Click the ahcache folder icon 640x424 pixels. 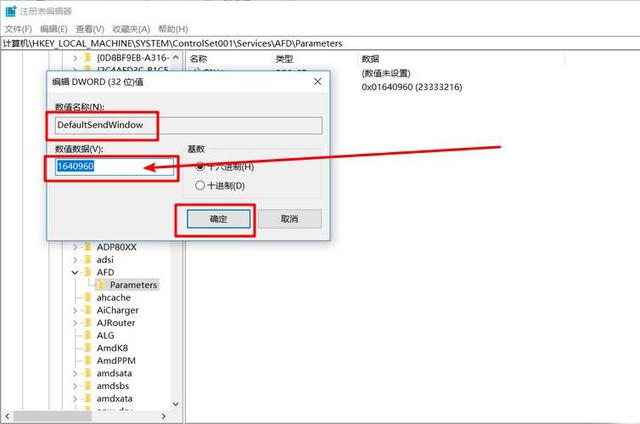click(x=87, y=297)
